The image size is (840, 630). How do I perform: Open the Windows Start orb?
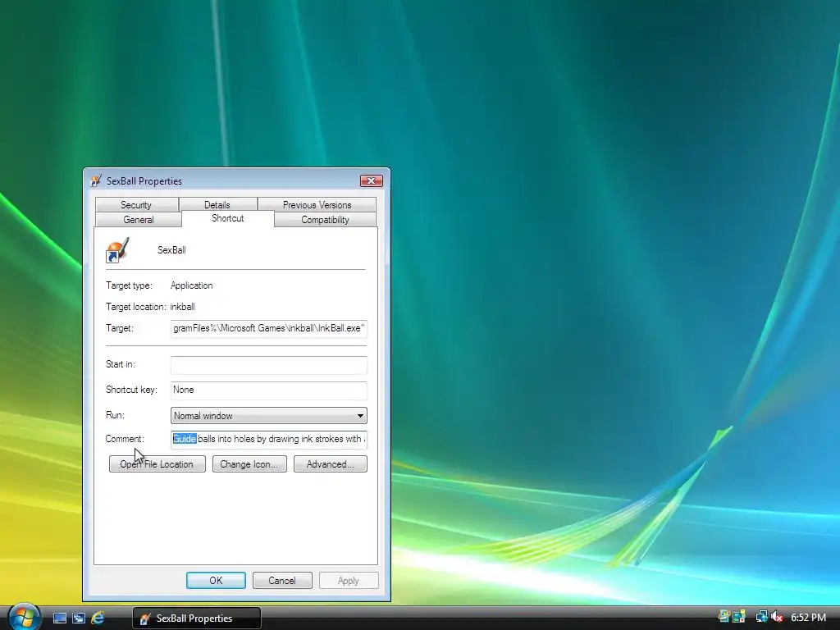(24, 617)
